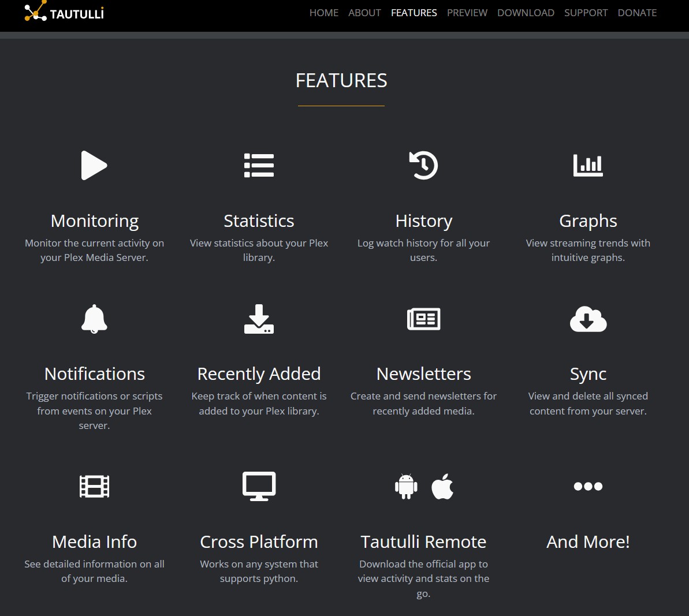This screenshot has width=689, height=616.
Task: Click the Sync heading
Action: [x=588, y=374]
